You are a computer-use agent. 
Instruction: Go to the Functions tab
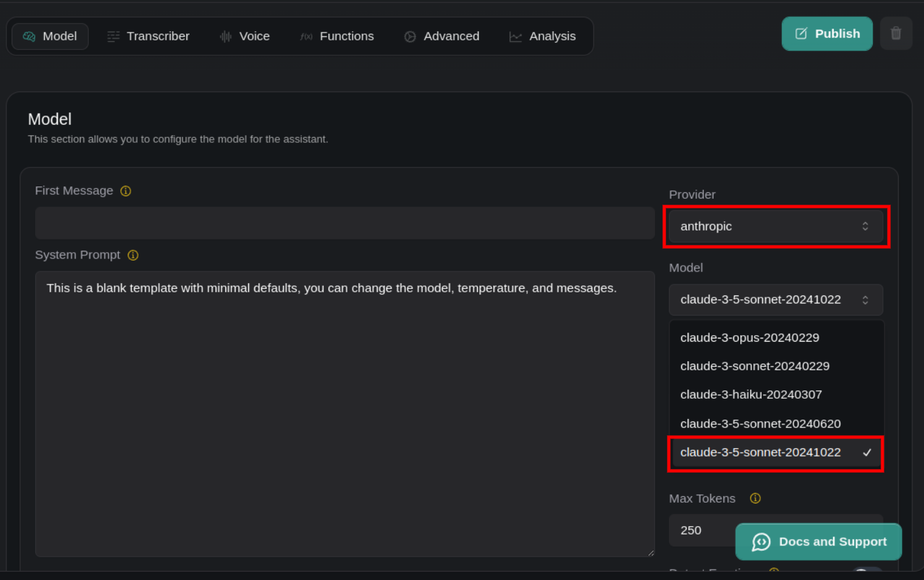(337, 36)
